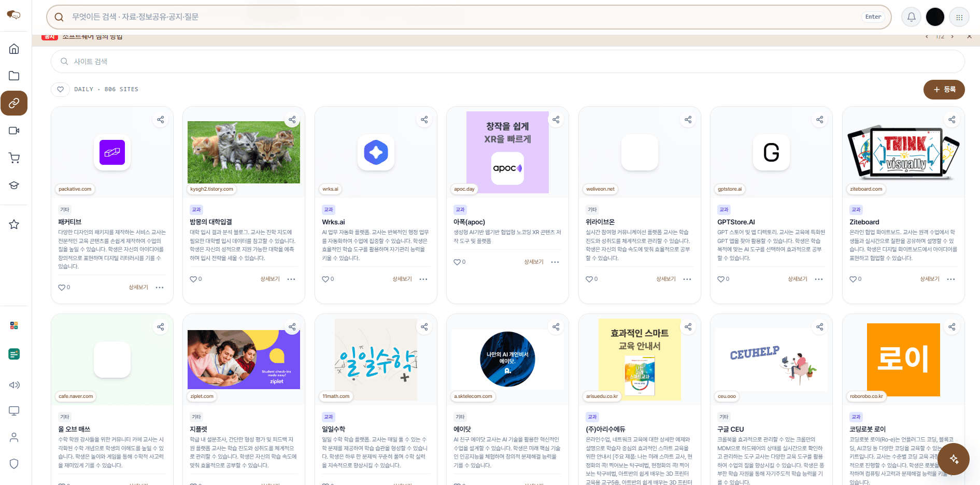Viewport: 980px width, 485px height.
Task: Like the 패커티브 card heart
Action: [62, 287]
